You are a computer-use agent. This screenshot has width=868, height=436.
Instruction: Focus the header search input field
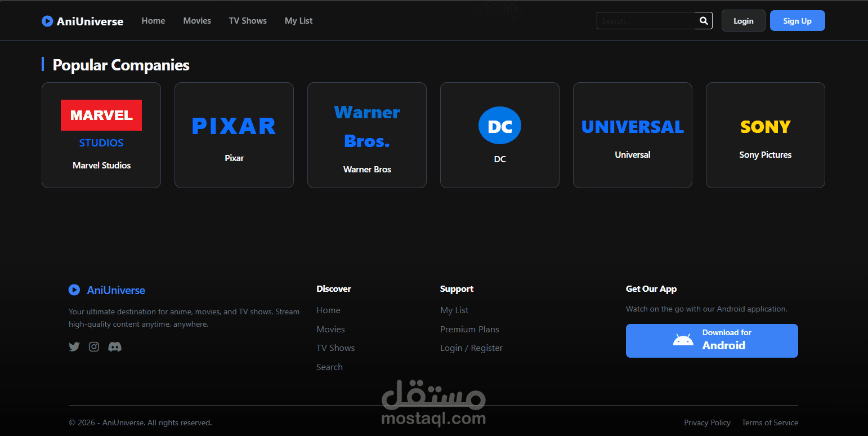(646, 21)
